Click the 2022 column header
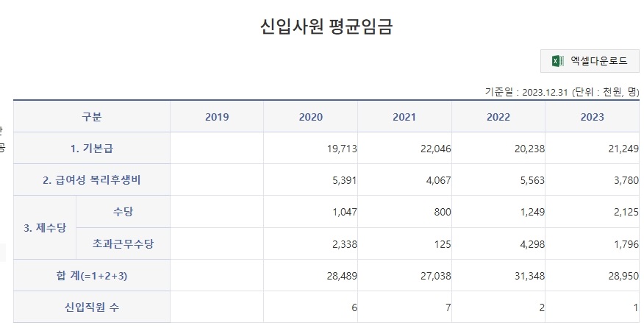644x331 pixels. [498, 117]
